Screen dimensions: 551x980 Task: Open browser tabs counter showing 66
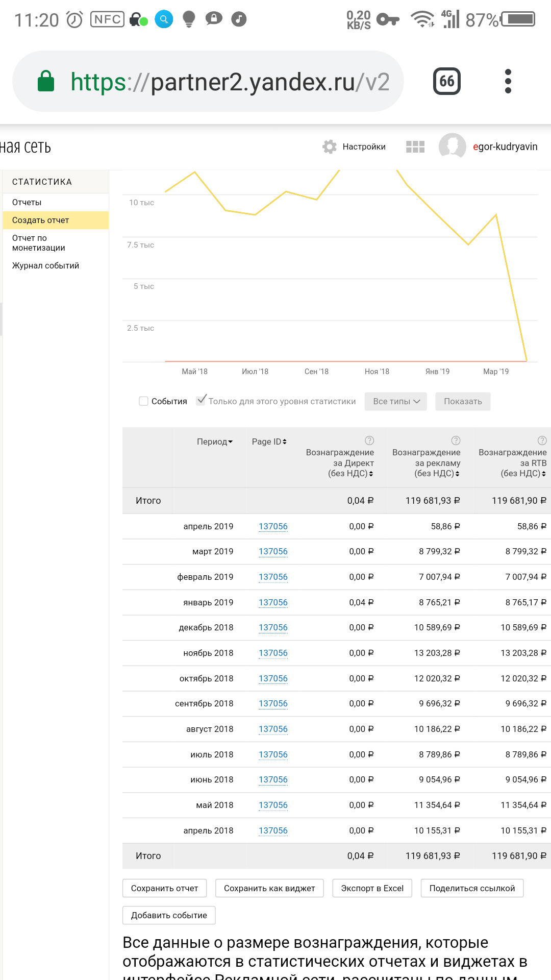tap(446, 81)
